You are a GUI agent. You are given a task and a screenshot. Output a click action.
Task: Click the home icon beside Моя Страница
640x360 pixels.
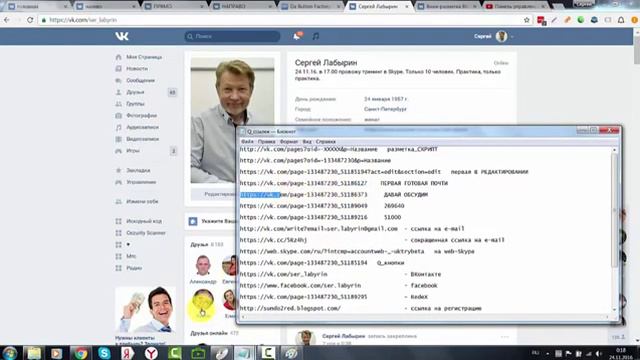[118, 57]
